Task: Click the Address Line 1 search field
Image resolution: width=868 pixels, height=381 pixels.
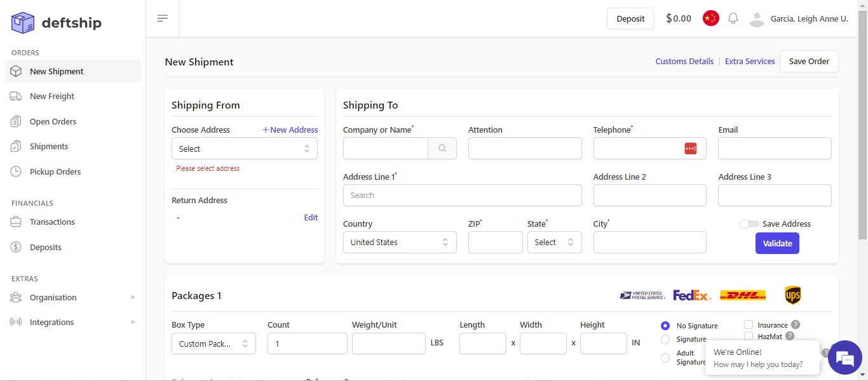Action: (x=462, y=196)
